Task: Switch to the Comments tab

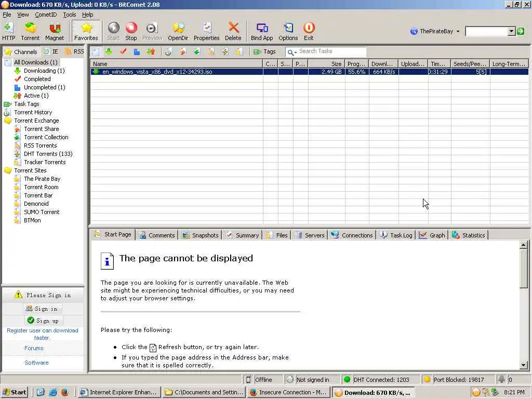Action: 157,235
